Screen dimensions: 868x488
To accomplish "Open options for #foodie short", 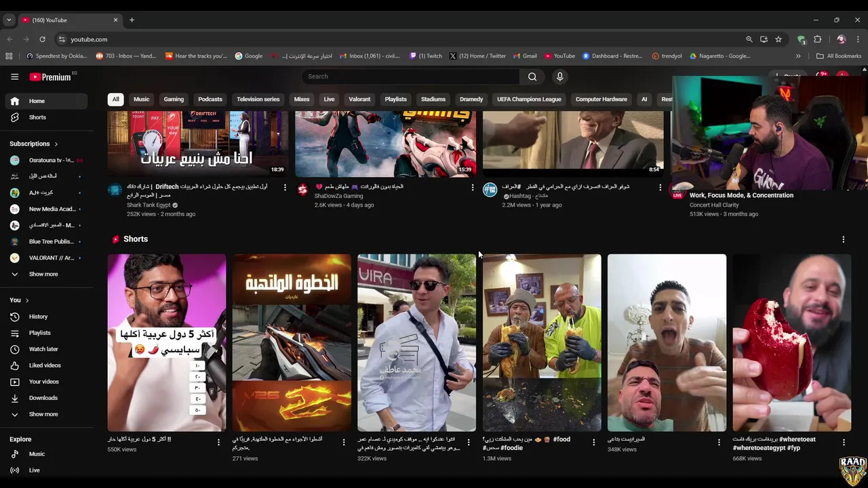I will pyautogui.click(x=593, y=442).
